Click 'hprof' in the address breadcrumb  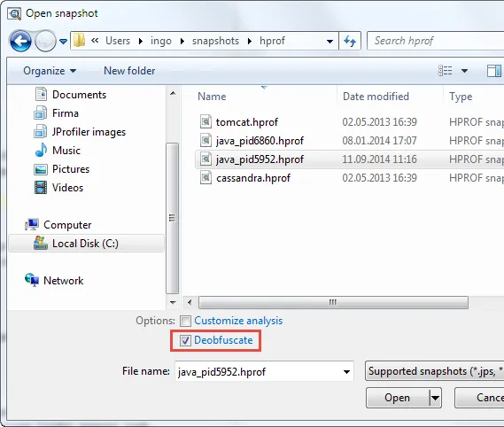(x=272, y=41)
